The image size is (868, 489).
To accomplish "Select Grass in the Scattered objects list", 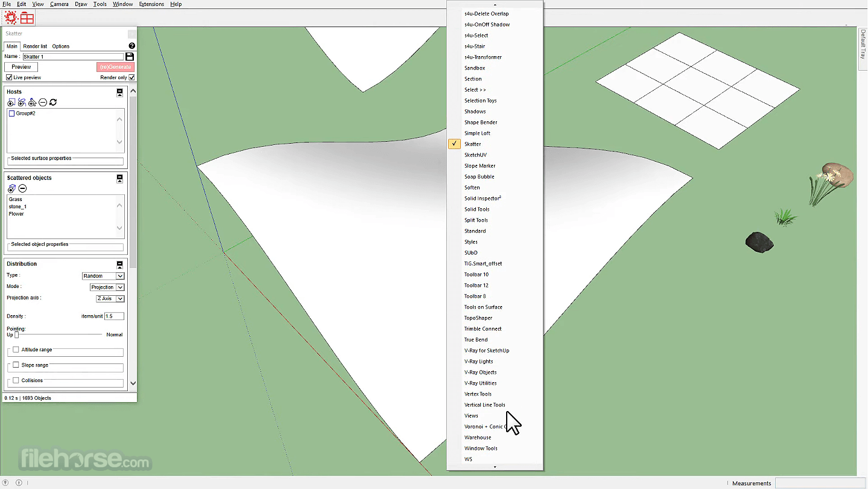I will pos(16,199).
